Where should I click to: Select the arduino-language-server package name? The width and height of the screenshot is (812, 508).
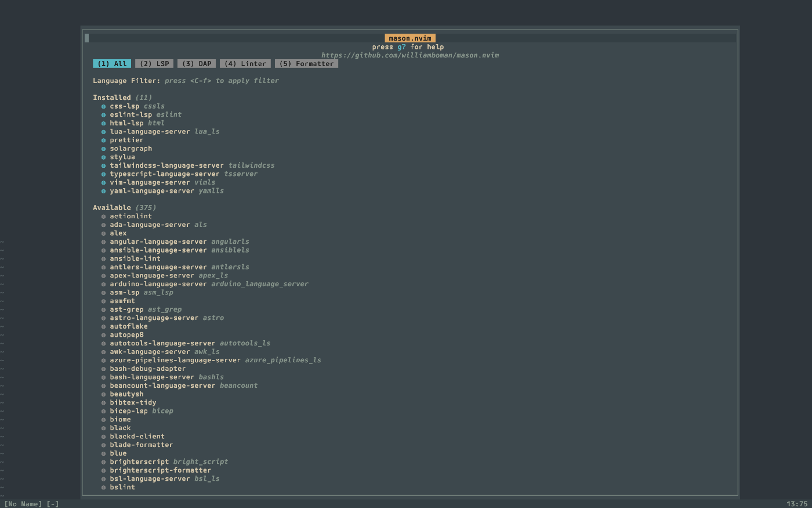tap(158, 284)
